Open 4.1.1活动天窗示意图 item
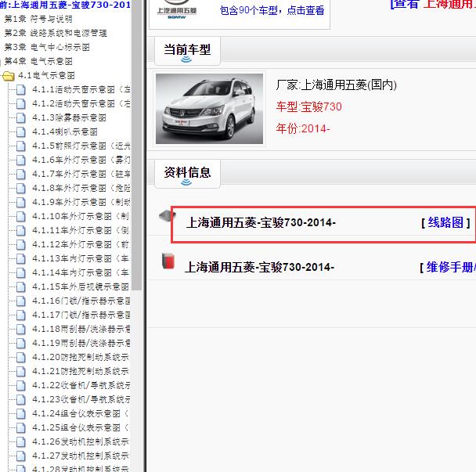Viewport: 476px width, 472px height. click(81, 89)
